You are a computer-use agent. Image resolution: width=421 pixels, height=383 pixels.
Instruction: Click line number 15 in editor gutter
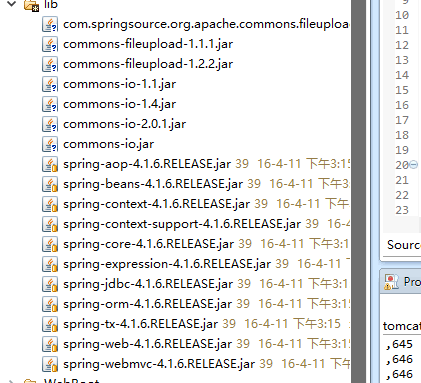(402, 90)
